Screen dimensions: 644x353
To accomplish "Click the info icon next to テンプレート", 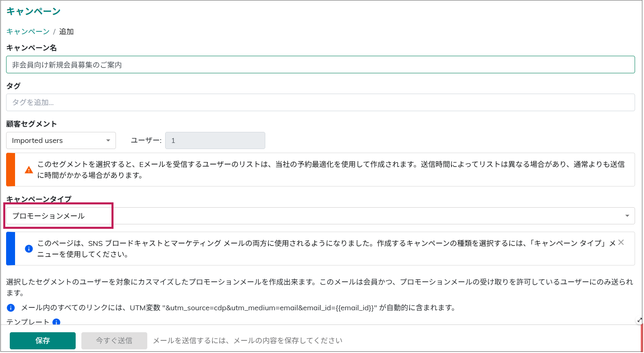I will pyautogui.click(x=57, y=322).
